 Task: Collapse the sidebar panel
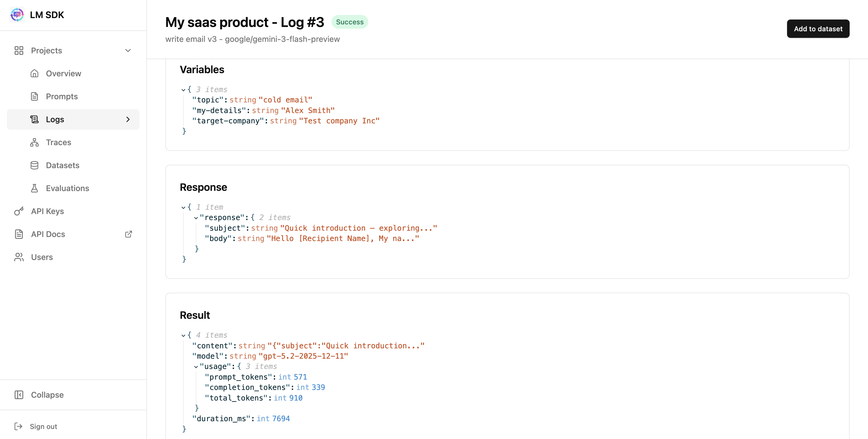(47, 395)
